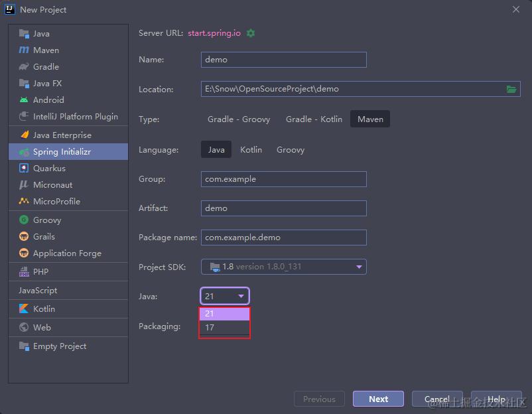Image resolution: width=532 pixels, height=414 pixels.
Task: Select Gradle - Kotlin project type
Action: tap(314, 119)
